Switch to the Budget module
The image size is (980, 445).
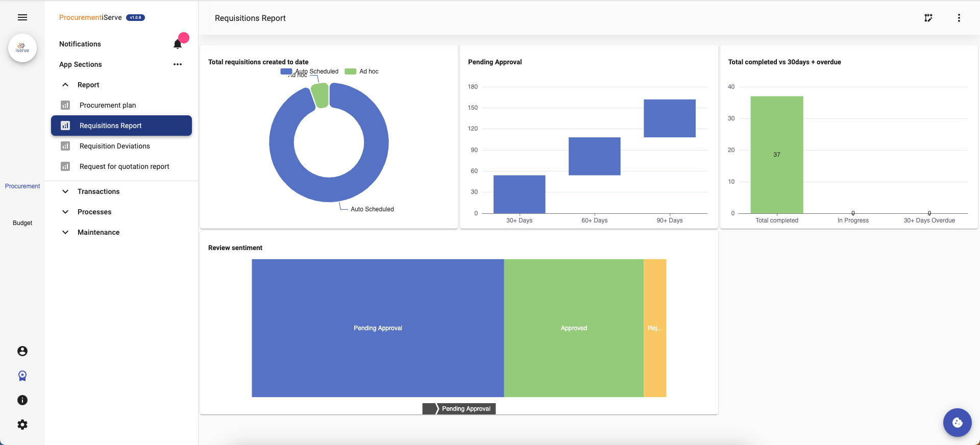[22, 223]
